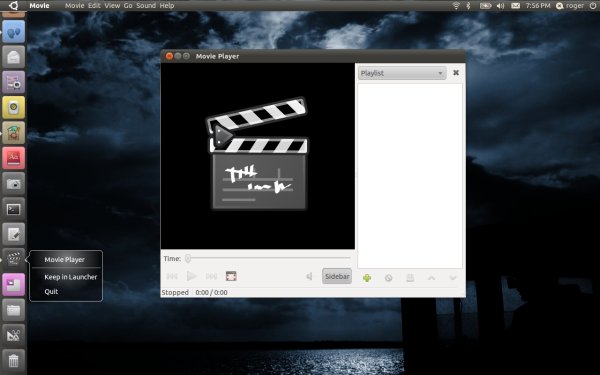Screen dimensions: 600x375
Task: Open the blue chat bubbles launcher icon
Action: 14,32
